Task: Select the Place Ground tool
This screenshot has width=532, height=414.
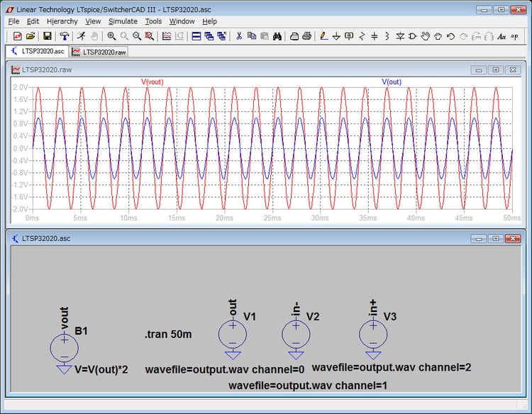Action: coord(336,36)
